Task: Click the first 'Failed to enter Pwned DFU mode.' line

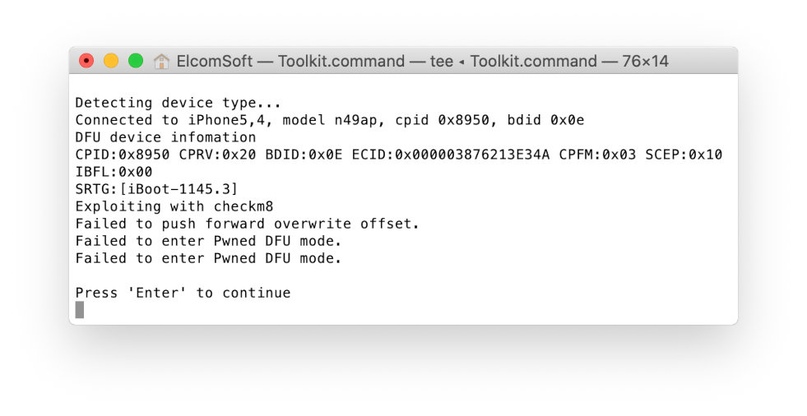Action: [208, 241]
